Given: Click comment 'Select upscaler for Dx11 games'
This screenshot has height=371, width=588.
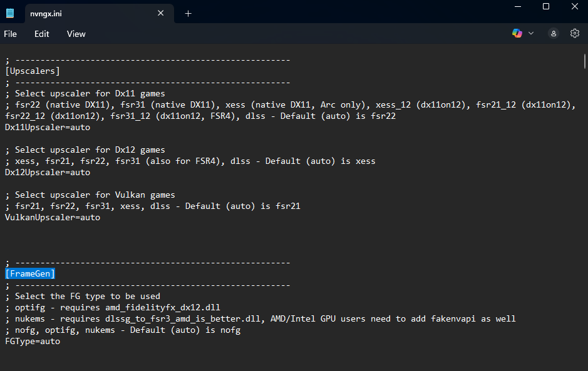Looking at the screenshot, I should coord(85,94).
